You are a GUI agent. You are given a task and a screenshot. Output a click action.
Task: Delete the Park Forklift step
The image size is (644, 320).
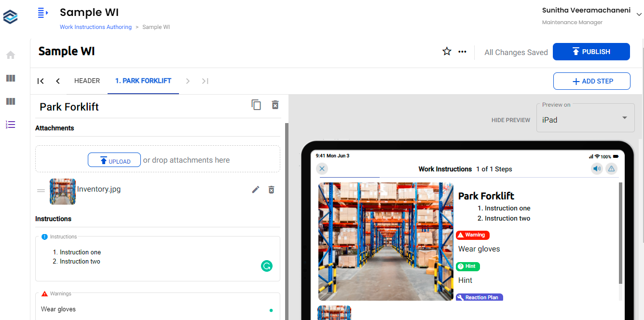tap(275, 105)
